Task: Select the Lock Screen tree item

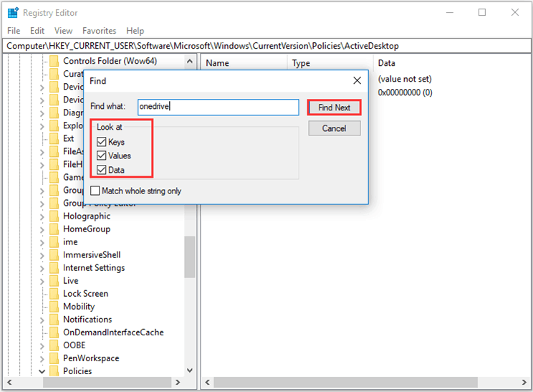Action: (86, 294)
